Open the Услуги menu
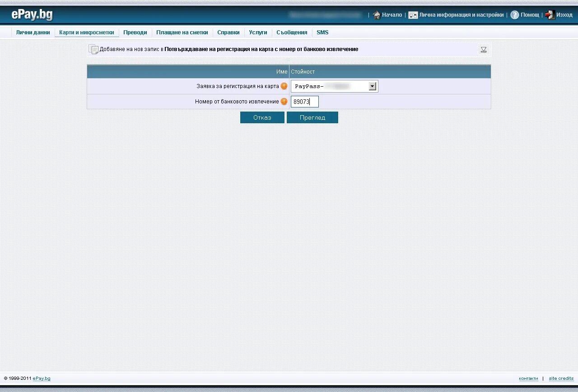Screen dimensions: 578x392 click(258, 33)
